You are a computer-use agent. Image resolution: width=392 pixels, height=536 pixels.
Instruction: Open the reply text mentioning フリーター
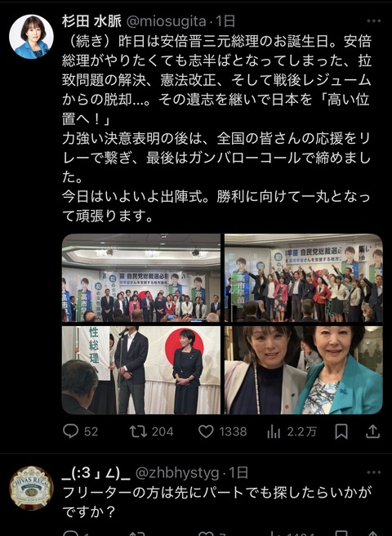(216, 502)
